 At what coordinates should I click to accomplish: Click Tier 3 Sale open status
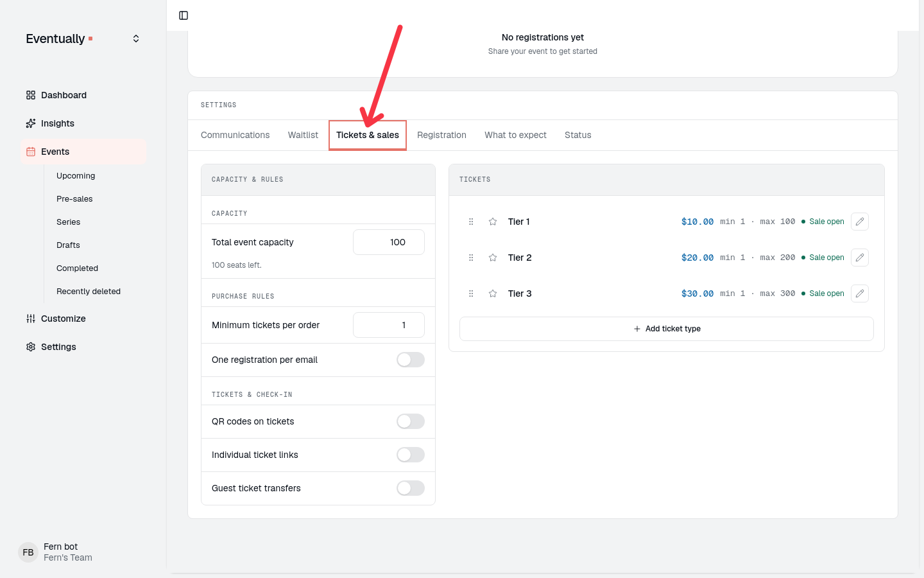tap(823, 293)
